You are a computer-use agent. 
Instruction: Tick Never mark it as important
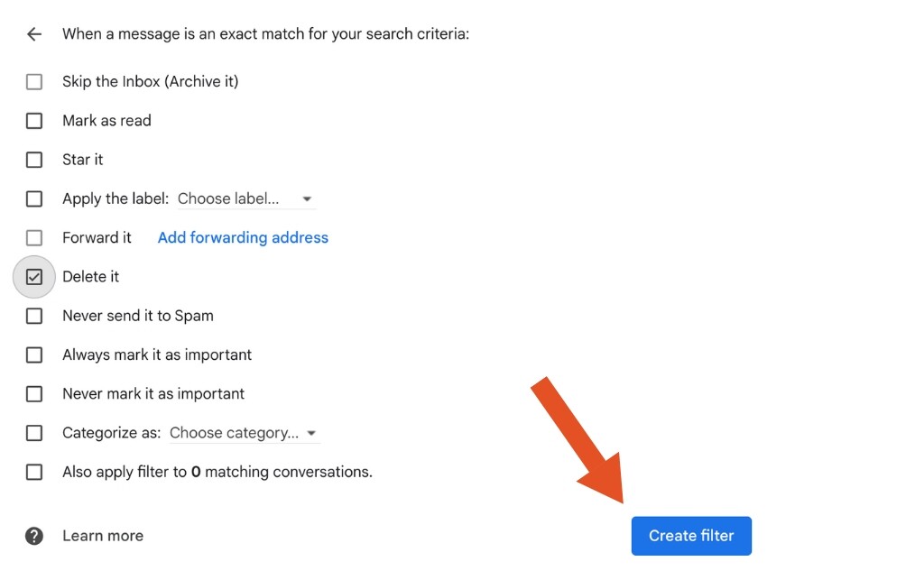point(34,394)
